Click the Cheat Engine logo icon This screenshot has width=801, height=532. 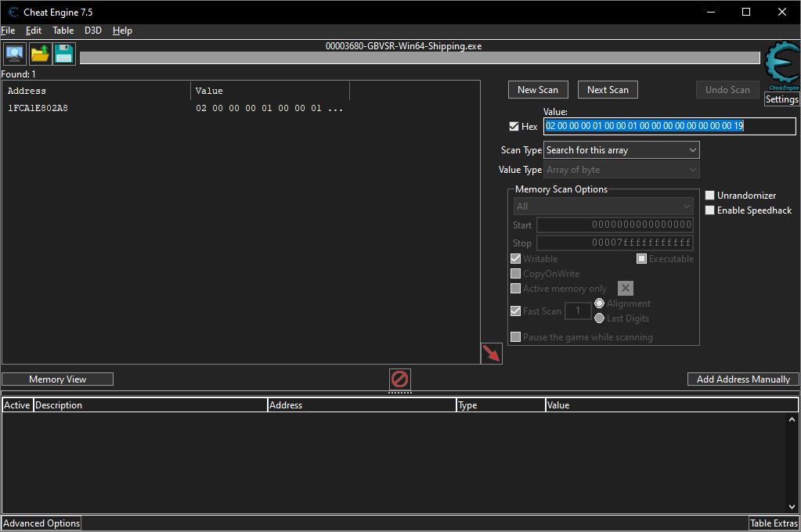tap(782, 66)
